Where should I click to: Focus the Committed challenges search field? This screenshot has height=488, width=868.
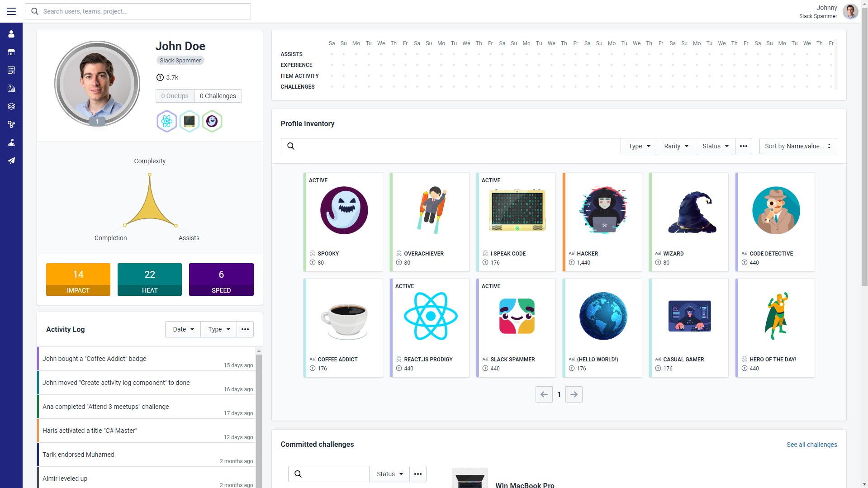329,474
